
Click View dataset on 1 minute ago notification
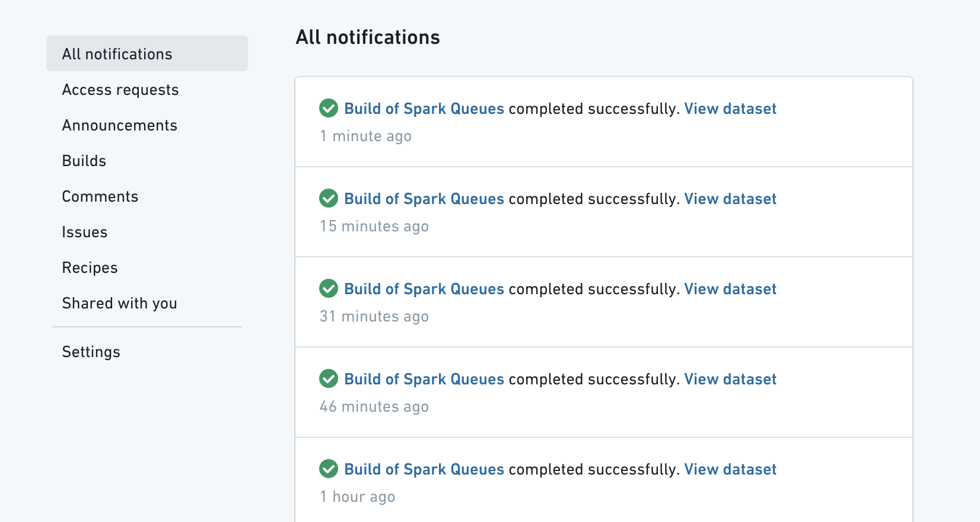(730, 109)
